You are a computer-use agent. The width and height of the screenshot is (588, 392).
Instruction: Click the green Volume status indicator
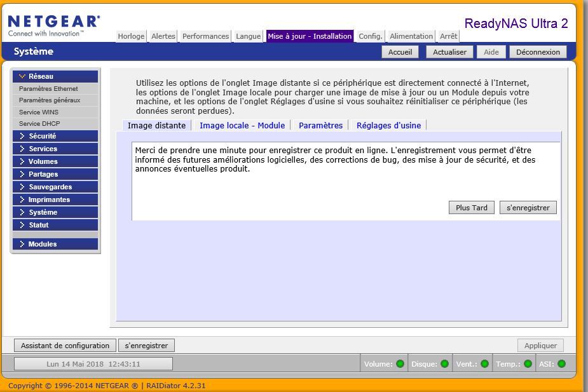point(400,363)
